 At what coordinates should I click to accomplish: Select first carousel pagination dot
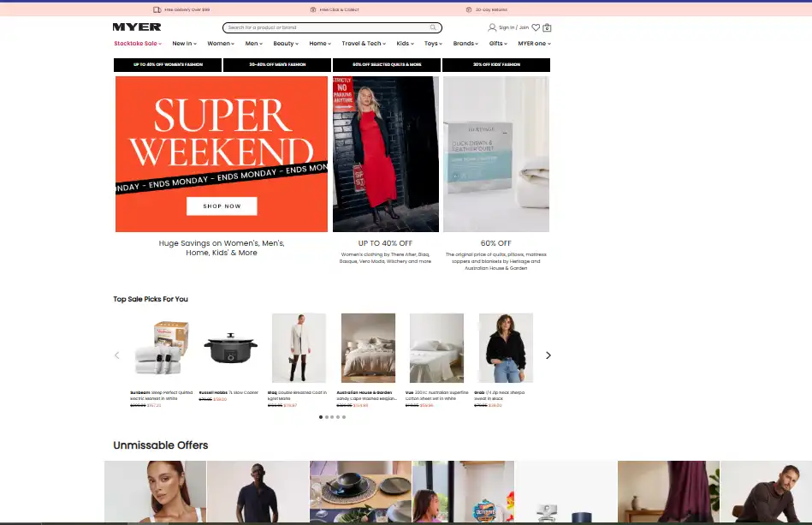321,417
